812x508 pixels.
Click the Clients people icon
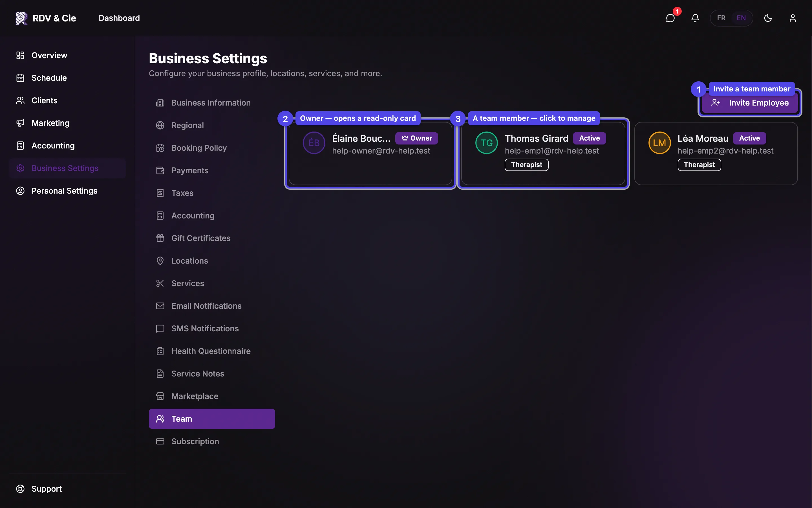coord(20,100)
